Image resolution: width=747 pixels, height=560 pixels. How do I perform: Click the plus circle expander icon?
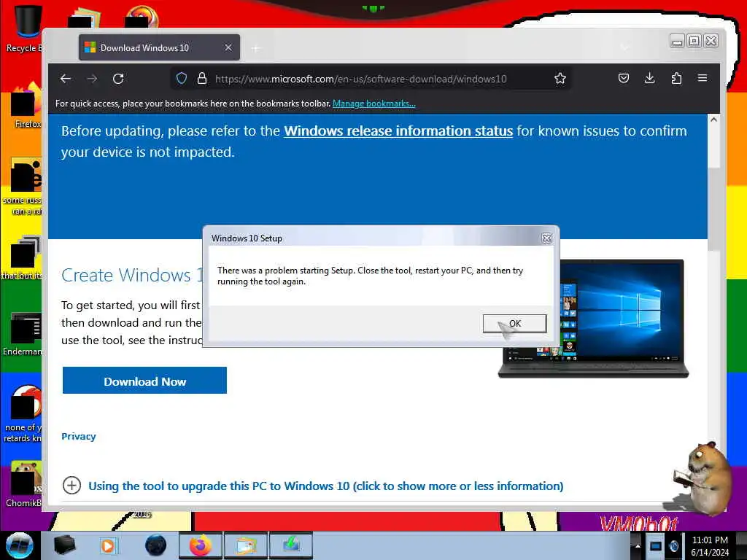click(x=71, y=485)
